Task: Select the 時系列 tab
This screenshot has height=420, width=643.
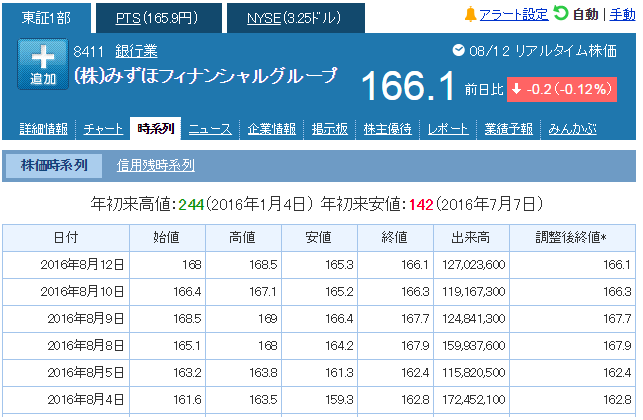Action: [x=155, y=129]
